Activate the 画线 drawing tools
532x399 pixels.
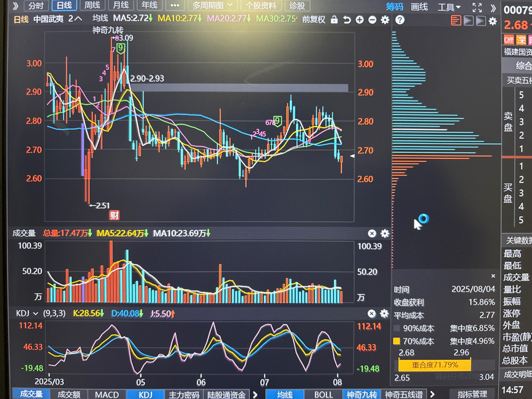point(419,7)
